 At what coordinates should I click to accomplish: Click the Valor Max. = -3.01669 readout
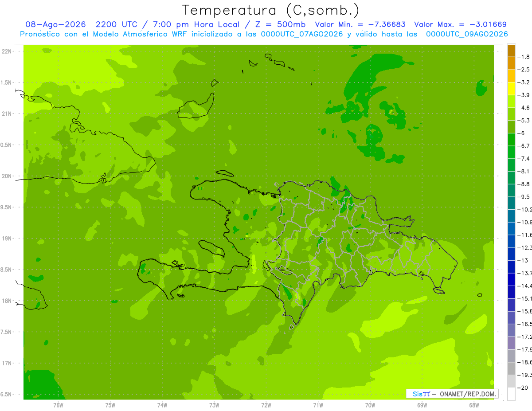click(460, 24)
